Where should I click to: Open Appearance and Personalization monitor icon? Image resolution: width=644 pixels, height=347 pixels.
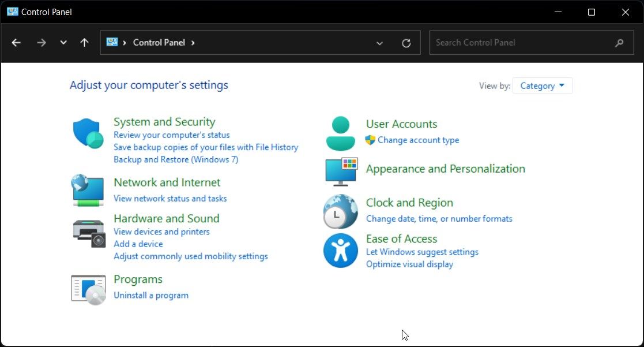[340, 171]
